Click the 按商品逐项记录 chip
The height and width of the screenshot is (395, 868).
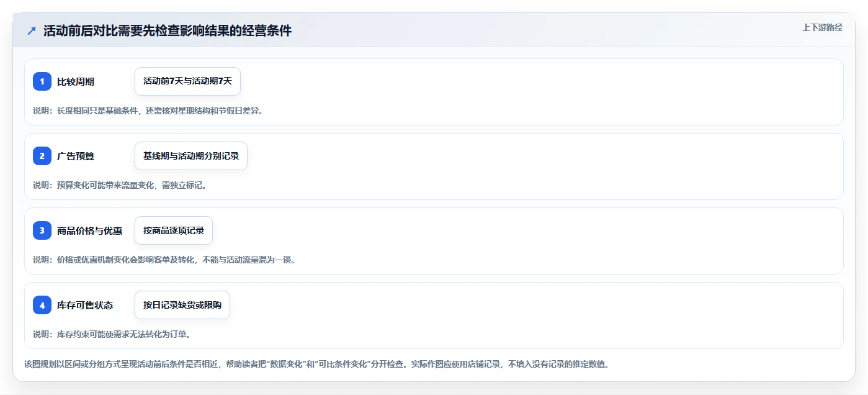(174, 230)
